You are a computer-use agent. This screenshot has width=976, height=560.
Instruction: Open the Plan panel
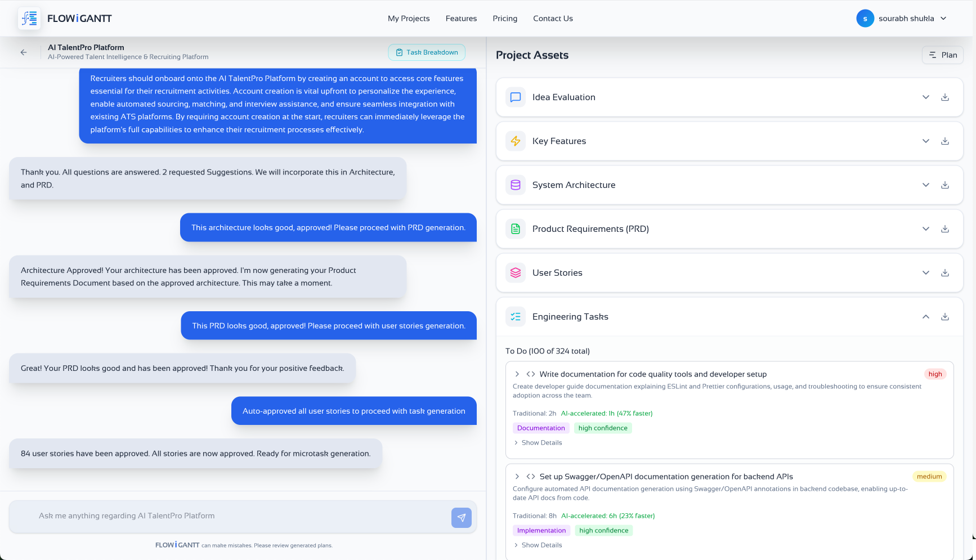(942, 55)
